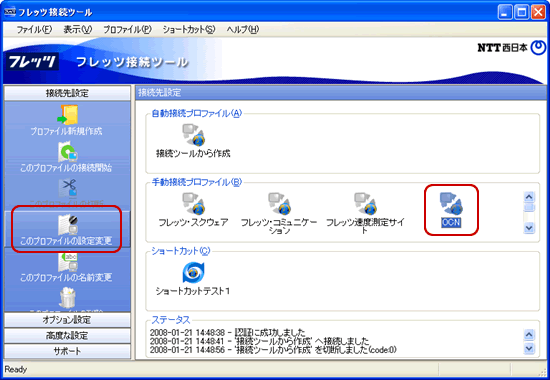Select the フレッツ・コミュニケーション profile icon
The image size is (550, 380).
click(279, 204)
